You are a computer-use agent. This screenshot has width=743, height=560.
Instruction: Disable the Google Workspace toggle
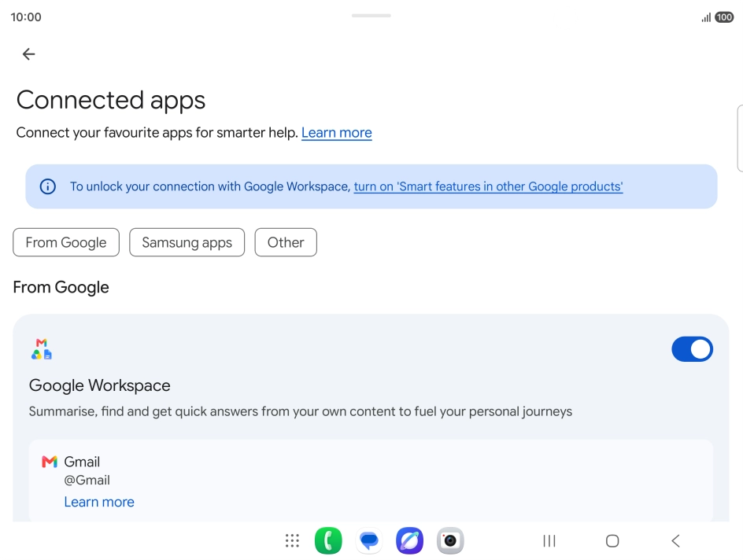pos(693,349)
